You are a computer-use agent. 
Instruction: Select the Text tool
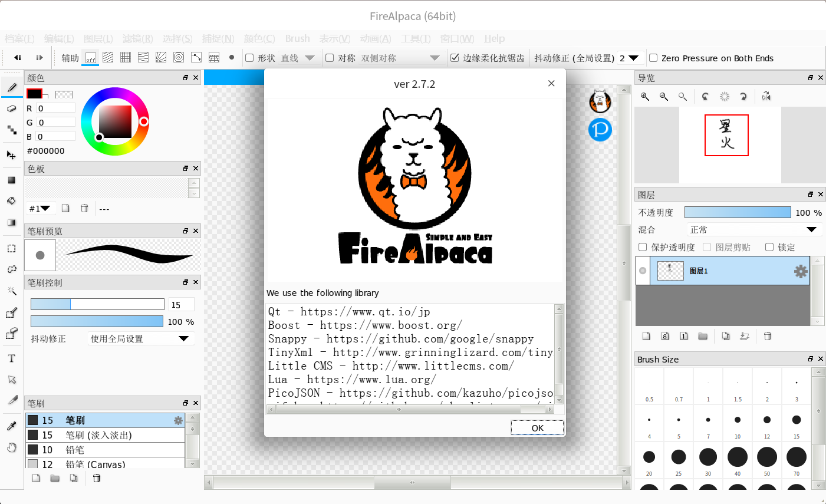pos(11,358)
